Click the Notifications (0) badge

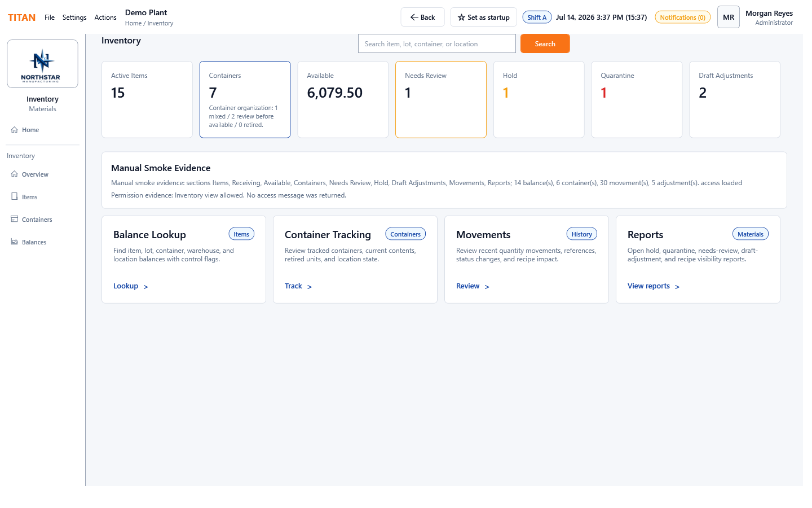point(682,17)
